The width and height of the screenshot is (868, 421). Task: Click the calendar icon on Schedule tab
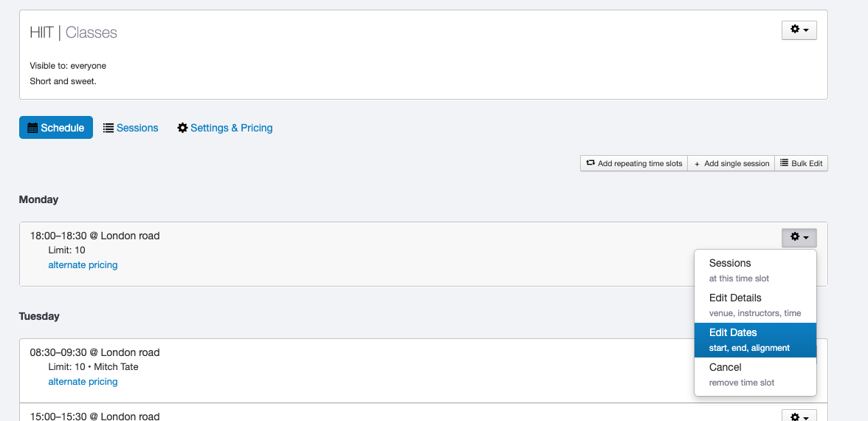click(32, 128)
